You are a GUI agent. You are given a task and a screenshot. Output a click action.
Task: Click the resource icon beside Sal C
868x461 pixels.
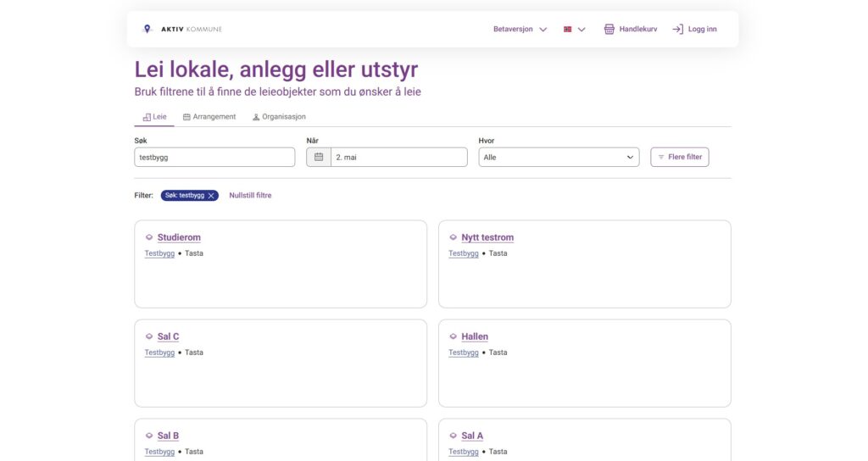pos(149,336)
